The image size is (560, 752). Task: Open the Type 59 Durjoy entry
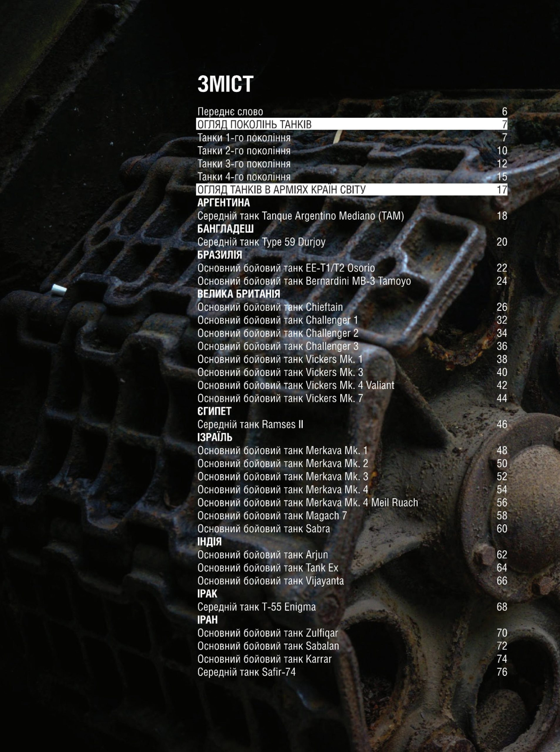261,242
